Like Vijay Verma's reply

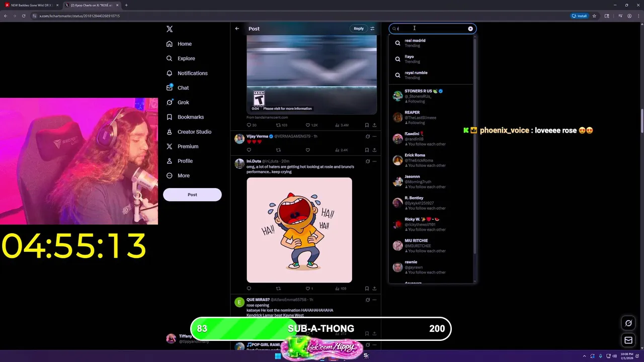[308, 150]
